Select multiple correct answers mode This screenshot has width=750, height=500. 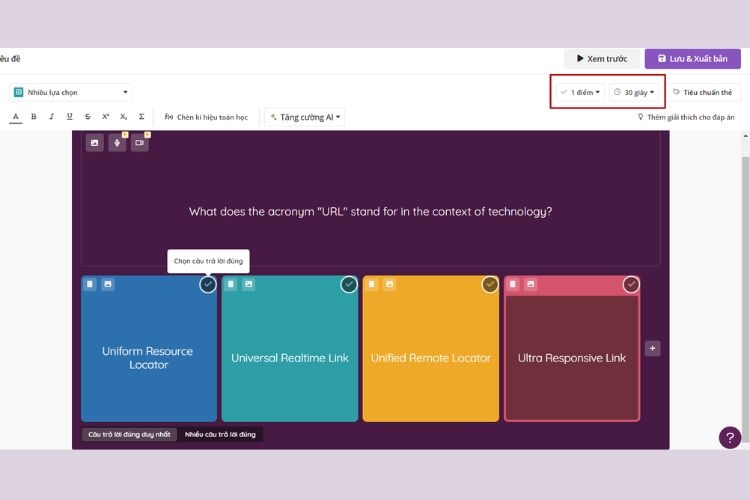click(x=220, y=434)
